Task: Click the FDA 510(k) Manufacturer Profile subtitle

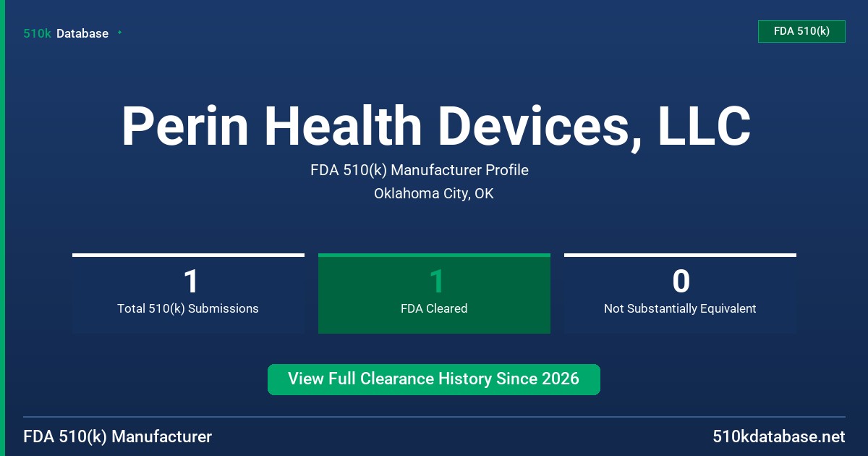Action: point(420,170)
